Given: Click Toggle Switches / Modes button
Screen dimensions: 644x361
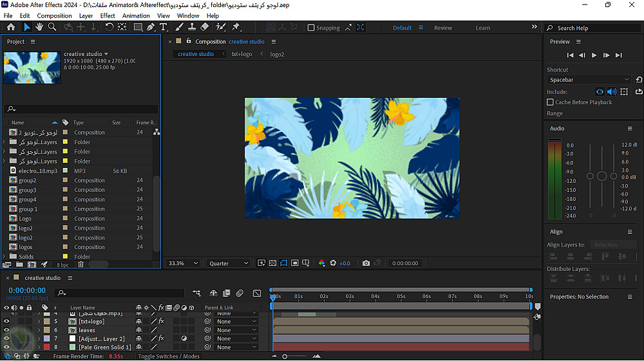Looking at the screenshot, I should point(169,356).
